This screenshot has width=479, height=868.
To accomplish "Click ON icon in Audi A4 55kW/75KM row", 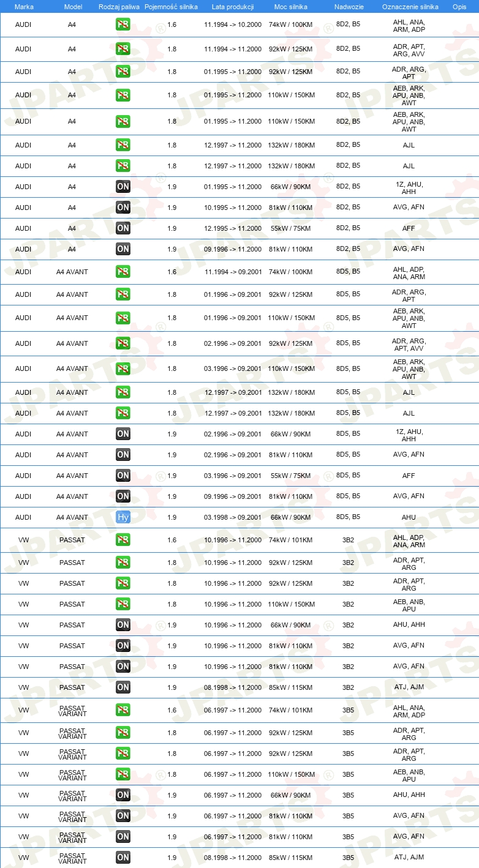I will point(123,228).
